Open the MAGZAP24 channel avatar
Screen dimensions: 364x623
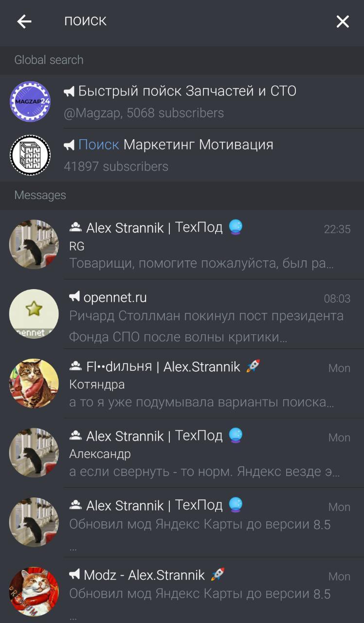click(30, 101)
